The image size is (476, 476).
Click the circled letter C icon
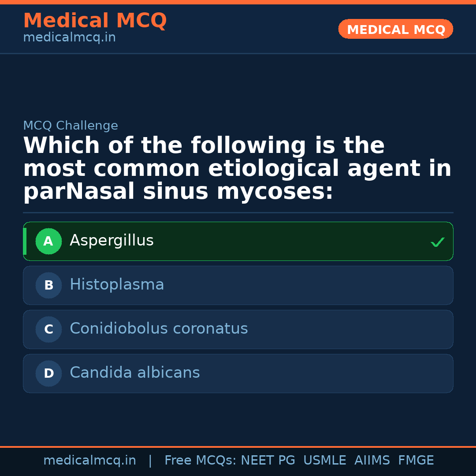tap(48, 330)
